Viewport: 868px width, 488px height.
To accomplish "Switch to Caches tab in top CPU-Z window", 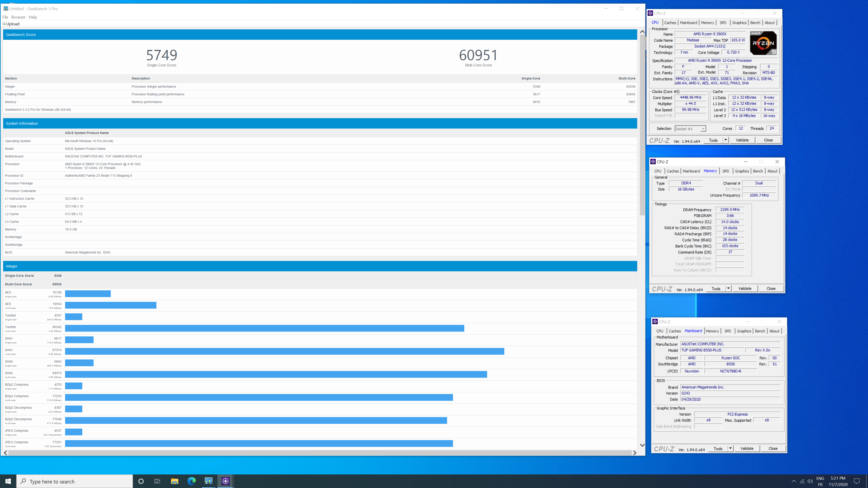I will 670,23.
